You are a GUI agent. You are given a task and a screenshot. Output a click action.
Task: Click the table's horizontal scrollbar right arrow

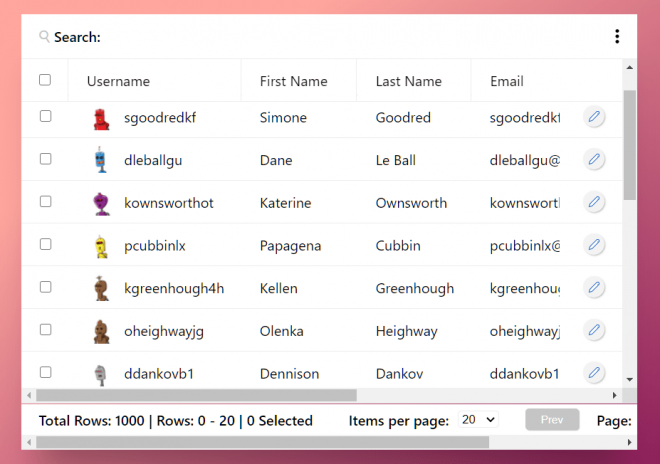click(x=614, y=395)
